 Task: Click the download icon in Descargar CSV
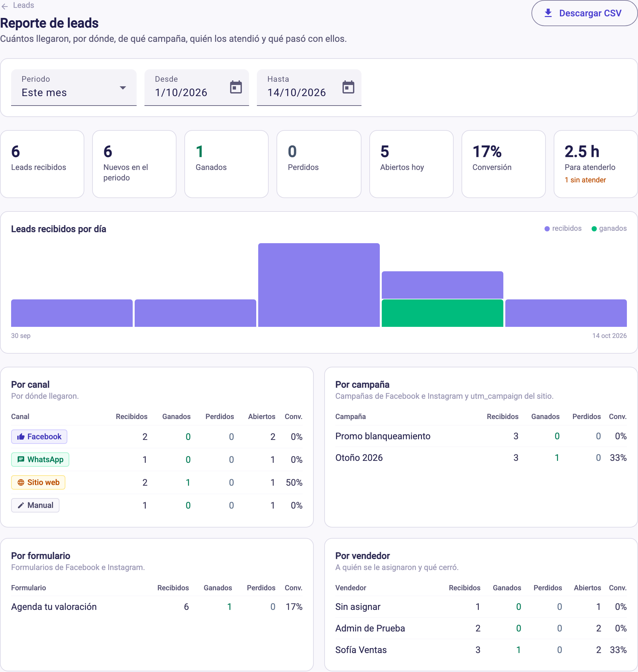click(548, 13)
